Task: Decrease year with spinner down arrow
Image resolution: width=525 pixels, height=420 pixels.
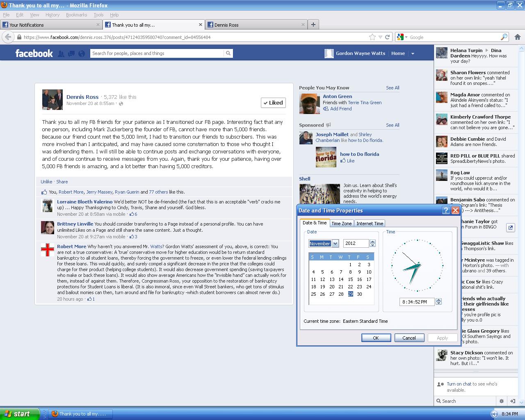Action: [x=372, y=245]
